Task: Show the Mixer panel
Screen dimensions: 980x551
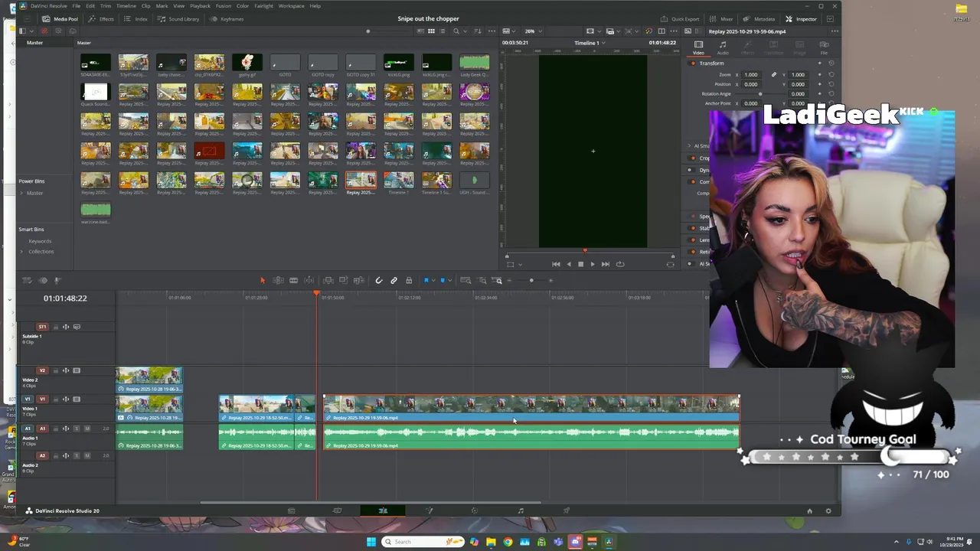Action: [x=721, y=19]
